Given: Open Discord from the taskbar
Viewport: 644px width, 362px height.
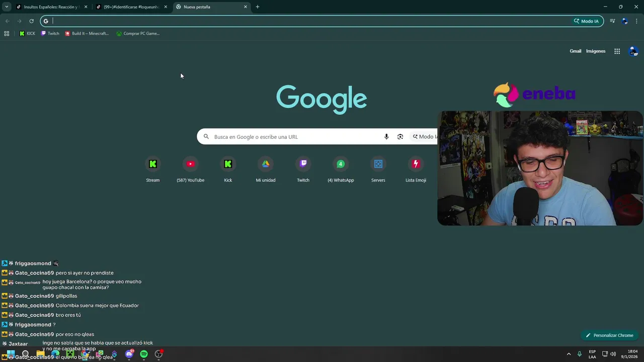Looking at the screenshot, I should coord(129,354).
